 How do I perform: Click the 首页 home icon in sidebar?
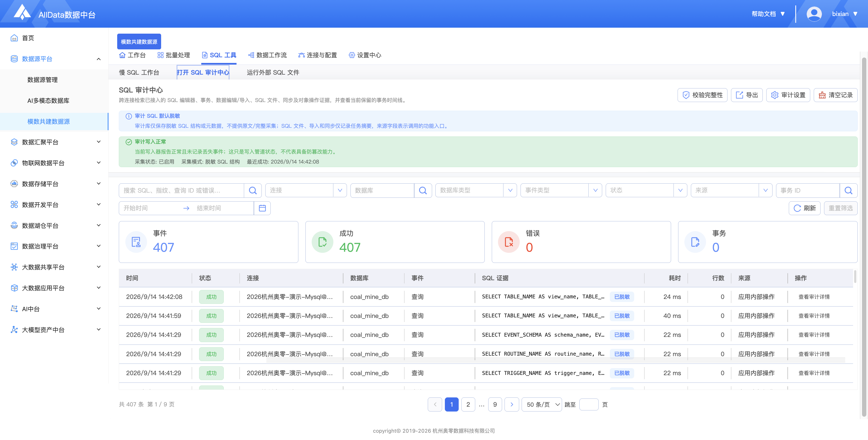pos(14,38)
